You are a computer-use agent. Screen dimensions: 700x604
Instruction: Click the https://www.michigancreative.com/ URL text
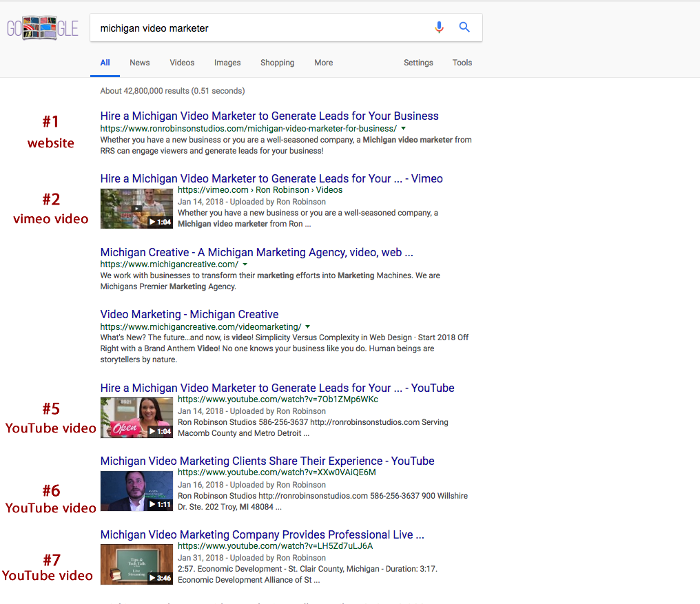pos(169,264)
